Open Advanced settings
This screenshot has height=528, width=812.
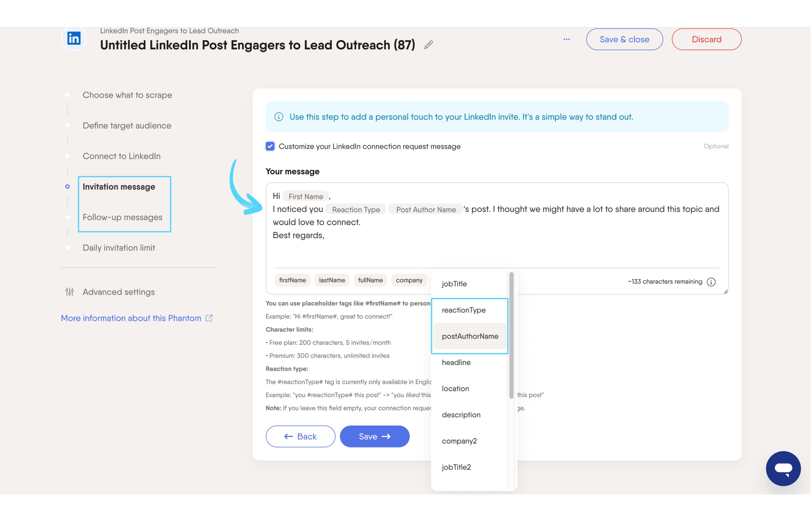tap(119, 292)
